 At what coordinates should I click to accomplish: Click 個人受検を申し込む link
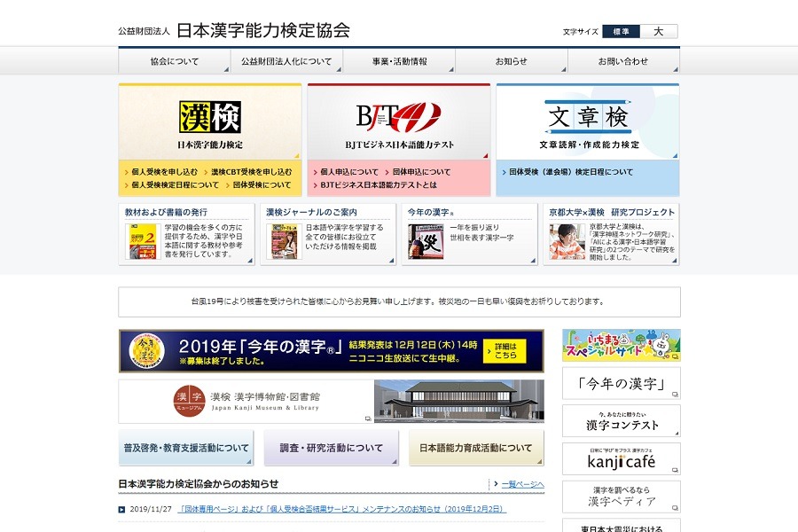165,172
